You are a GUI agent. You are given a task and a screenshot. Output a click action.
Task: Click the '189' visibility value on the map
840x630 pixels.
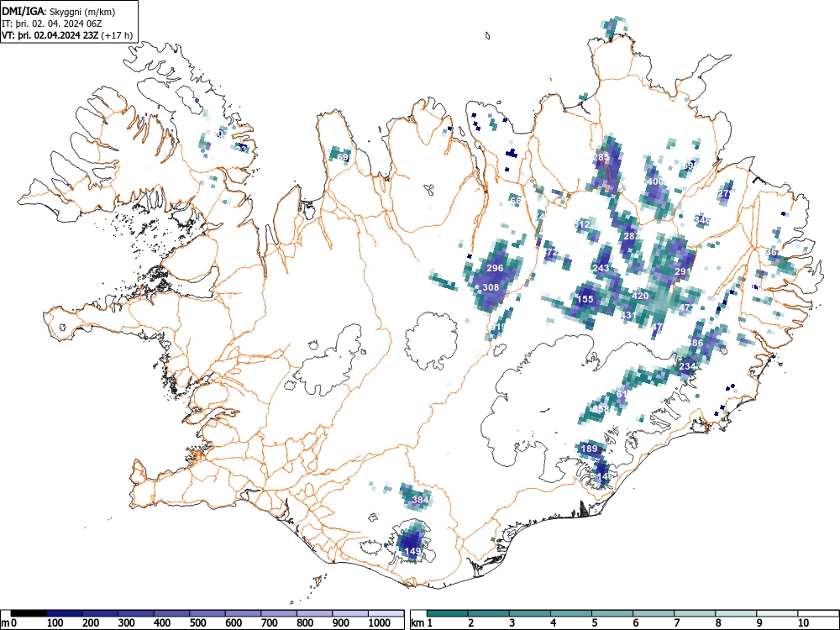click(589, 449)
